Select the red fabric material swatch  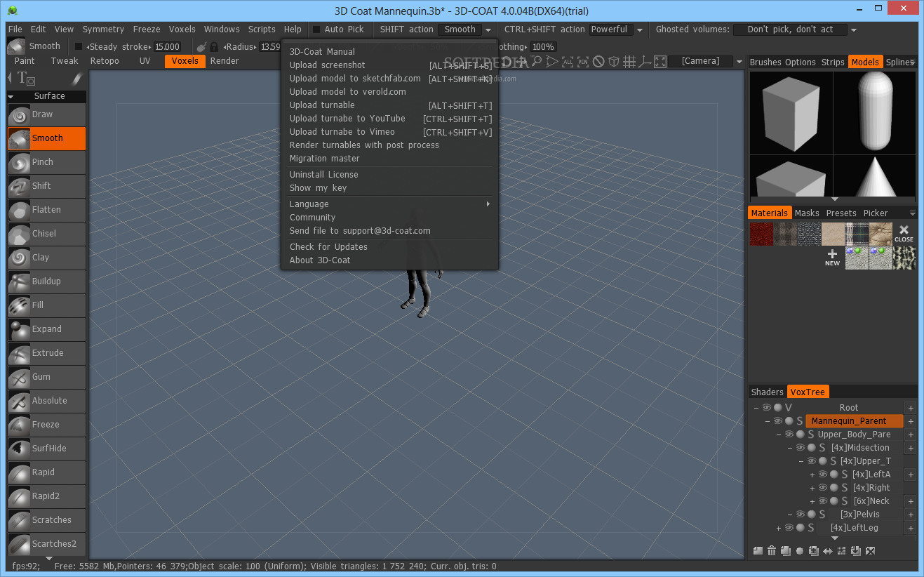[x=761, y=234]
